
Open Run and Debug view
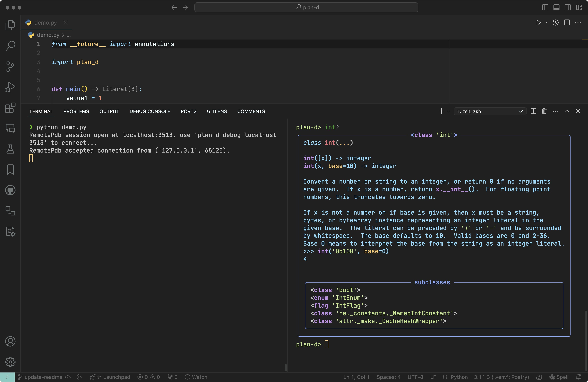pos(10,87)
